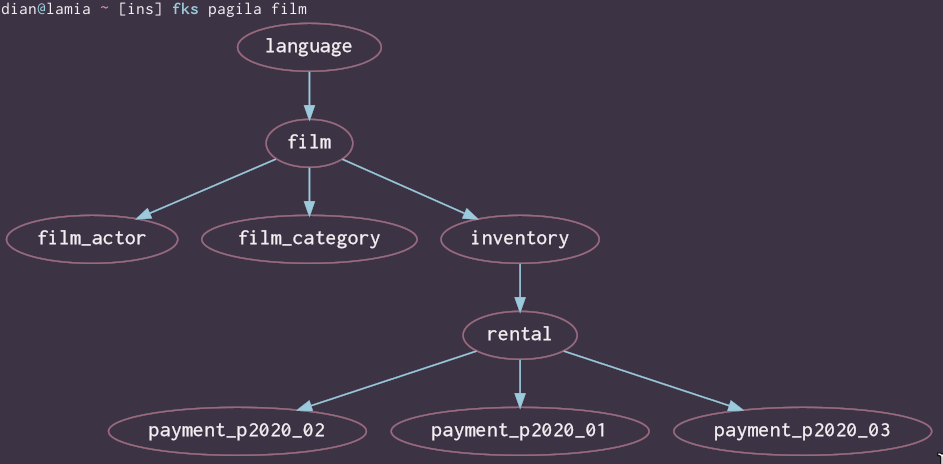Select the language node

pos(309,47)
